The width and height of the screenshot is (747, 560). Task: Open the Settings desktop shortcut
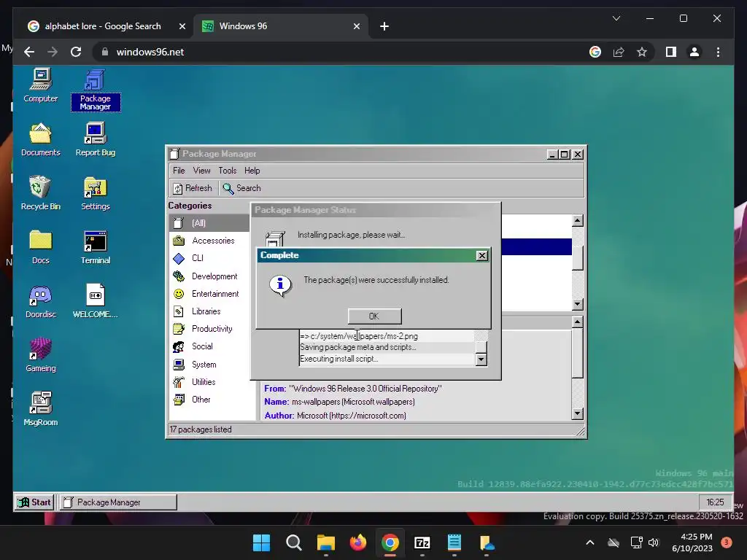[x=96, y=194]
